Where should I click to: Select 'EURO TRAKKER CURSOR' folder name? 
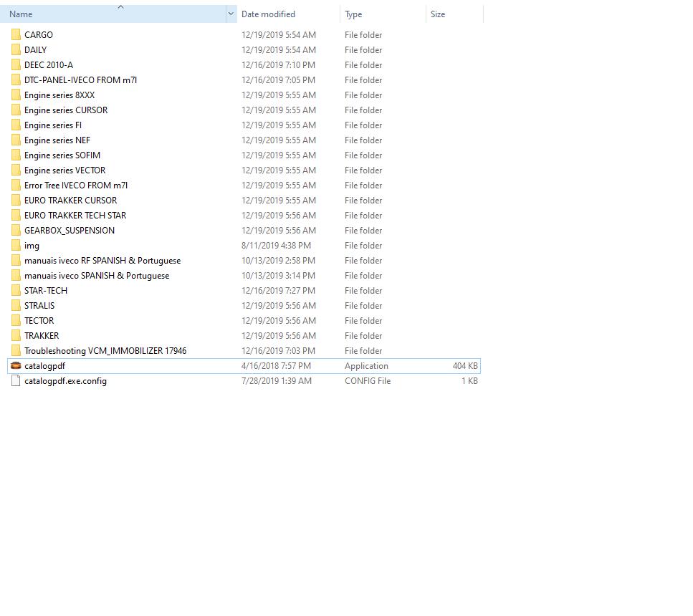pos(71,200)
